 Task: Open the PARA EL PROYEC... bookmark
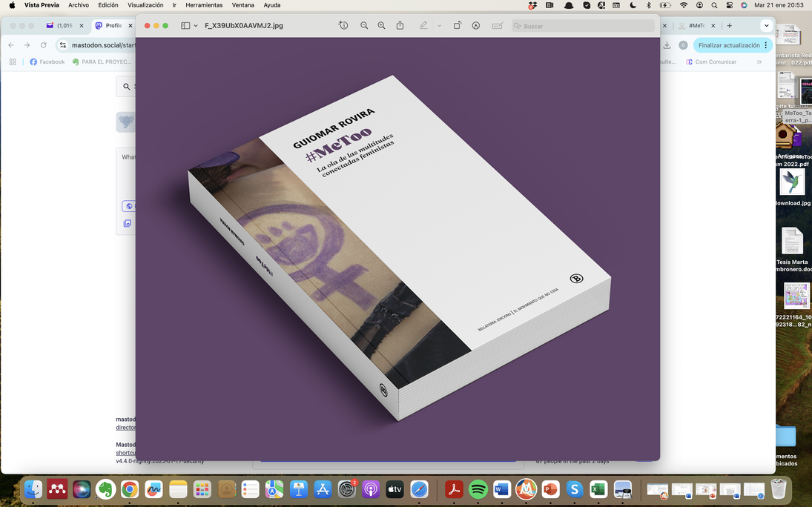[x=102, y=62]
